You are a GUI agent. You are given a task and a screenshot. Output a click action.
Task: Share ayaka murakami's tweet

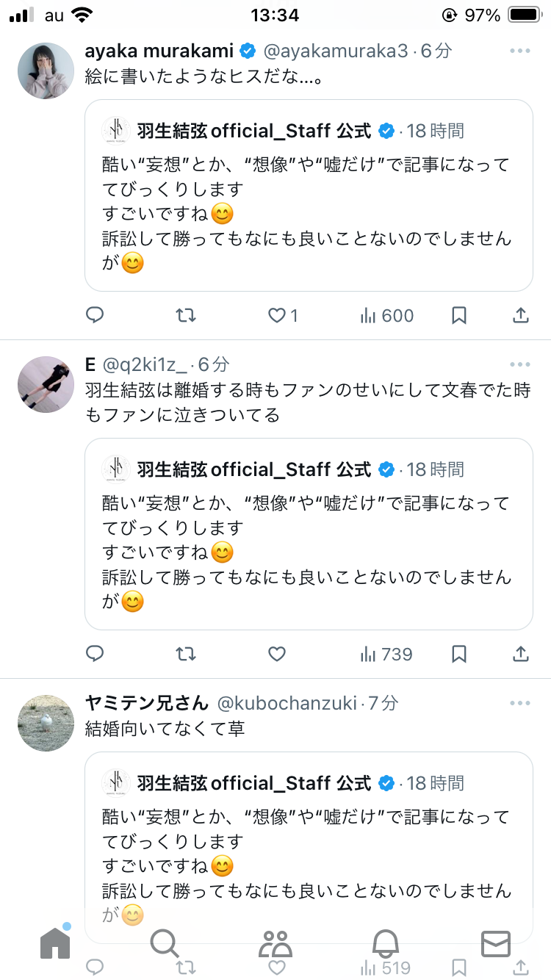click(x=520, y=316)
